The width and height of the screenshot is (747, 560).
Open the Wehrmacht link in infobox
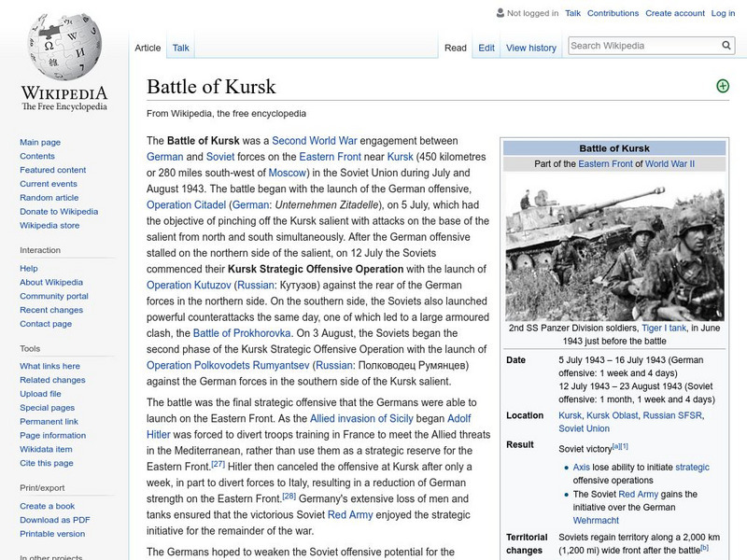(x=596, y=520)
